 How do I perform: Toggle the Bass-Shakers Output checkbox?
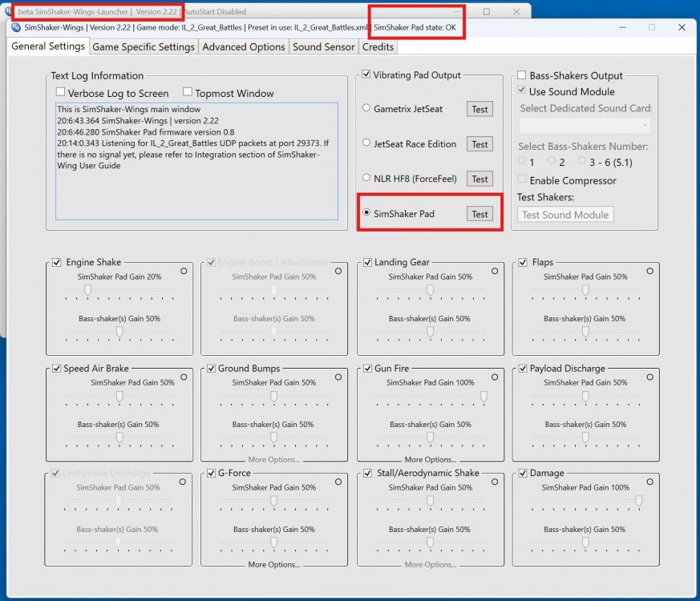[522, 75]
